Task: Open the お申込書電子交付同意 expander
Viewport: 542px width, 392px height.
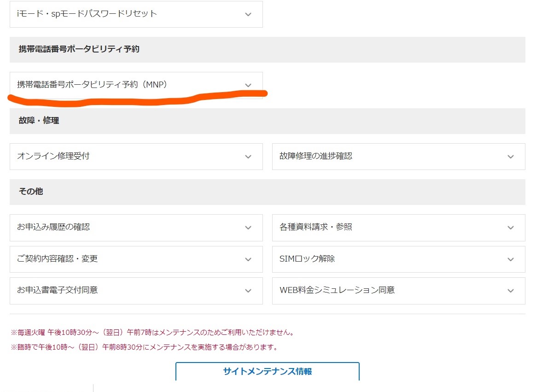Action: (x=136, y=291)
